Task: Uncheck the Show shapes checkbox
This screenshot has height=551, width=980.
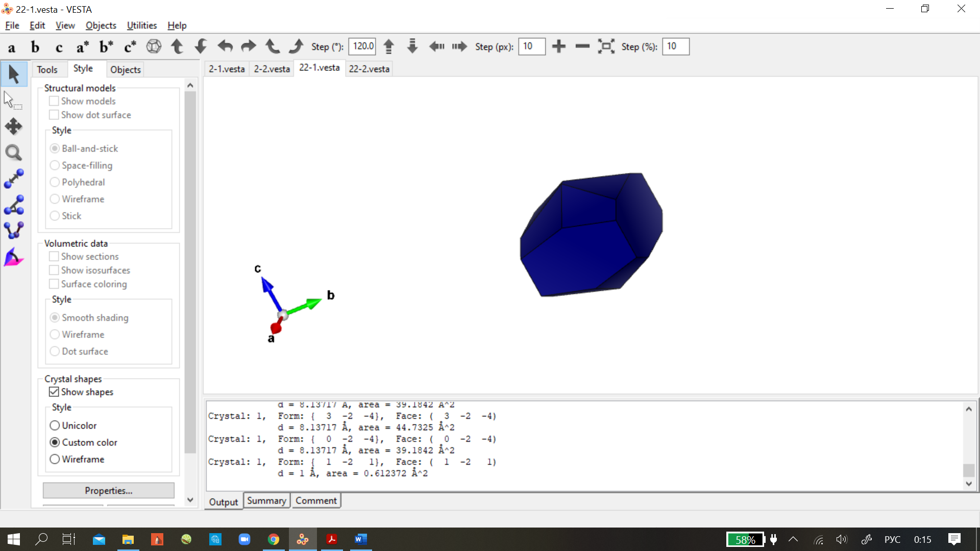Action: (54, 392)
